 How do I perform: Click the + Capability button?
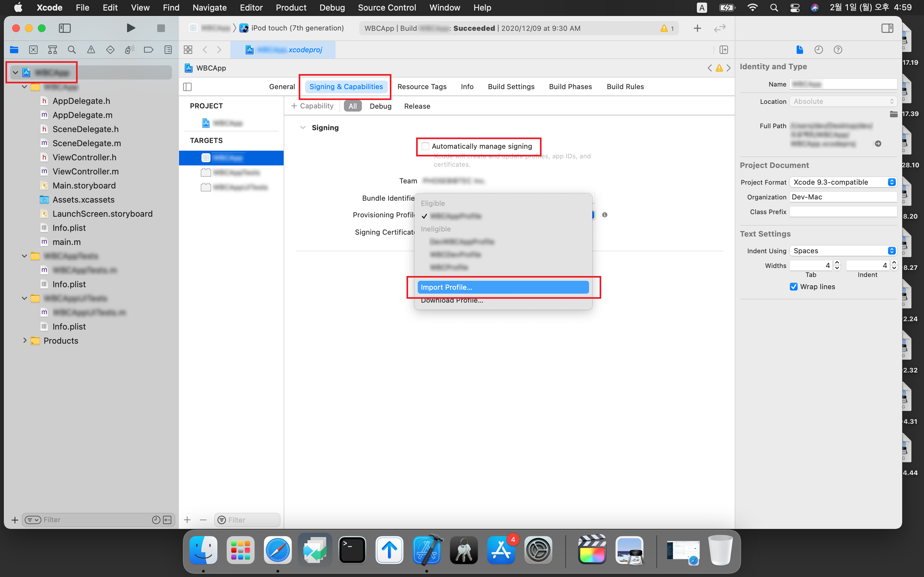click(312, 106)
